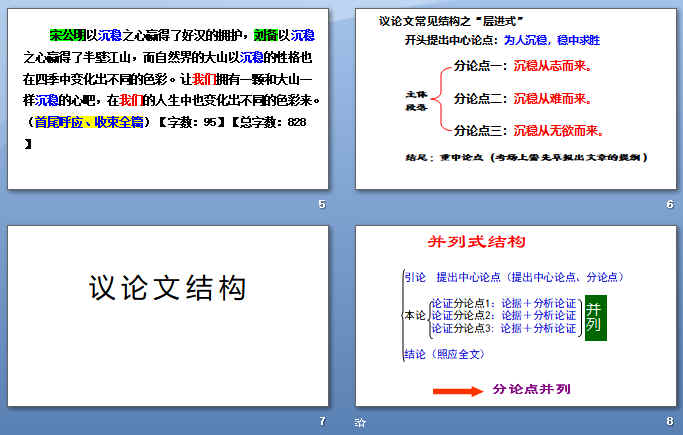The image size is (683, 435).
Task: Click slide number 8 label
Action: [x=669, y=422]
